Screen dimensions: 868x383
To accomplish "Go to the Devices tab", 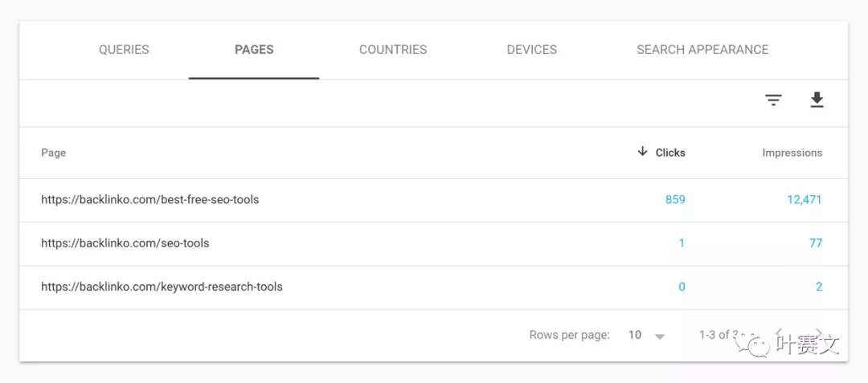I will pos(532,50).
